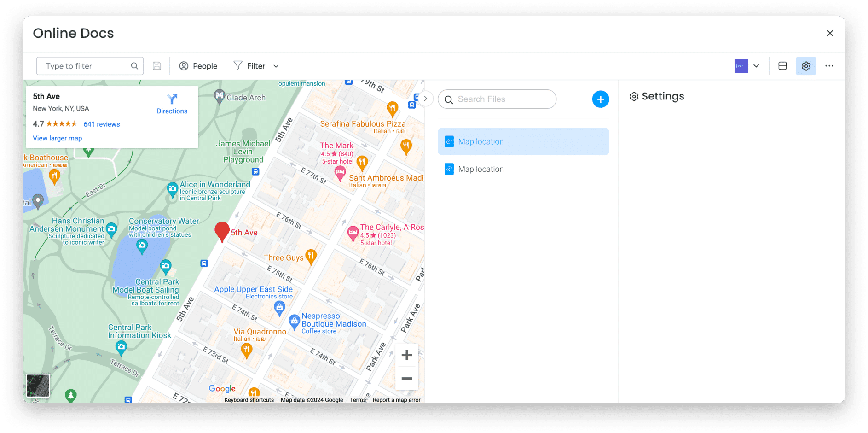The width and height of the screenshot is (868, 433).
Task: Click the Google logo on the map
Action: coord(222,389)
